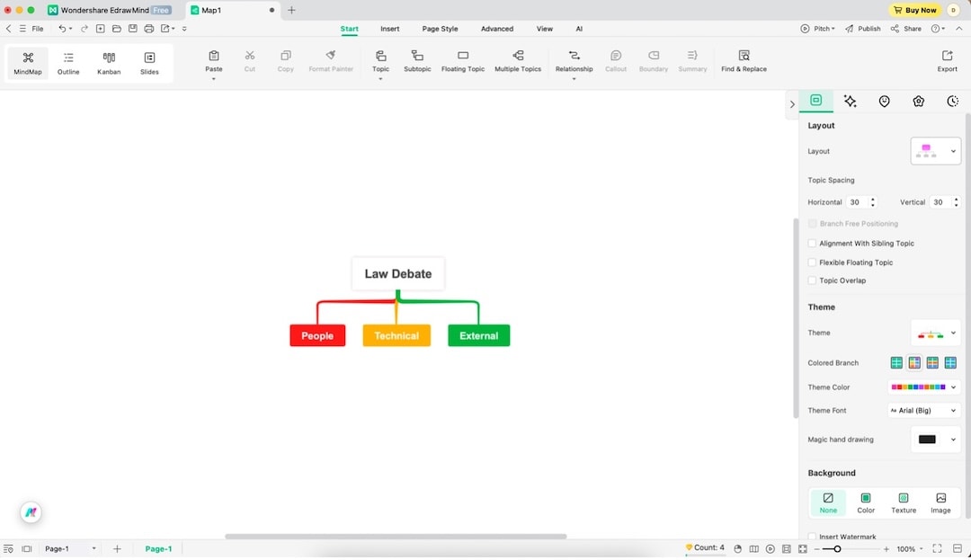Switch to Kanban mode
The width and height of the screenshot is (971, 560).
(108, 61)
